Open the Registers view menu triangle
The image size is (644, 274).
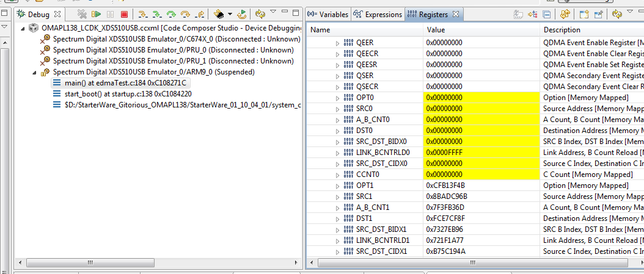(x=630, y=12)
